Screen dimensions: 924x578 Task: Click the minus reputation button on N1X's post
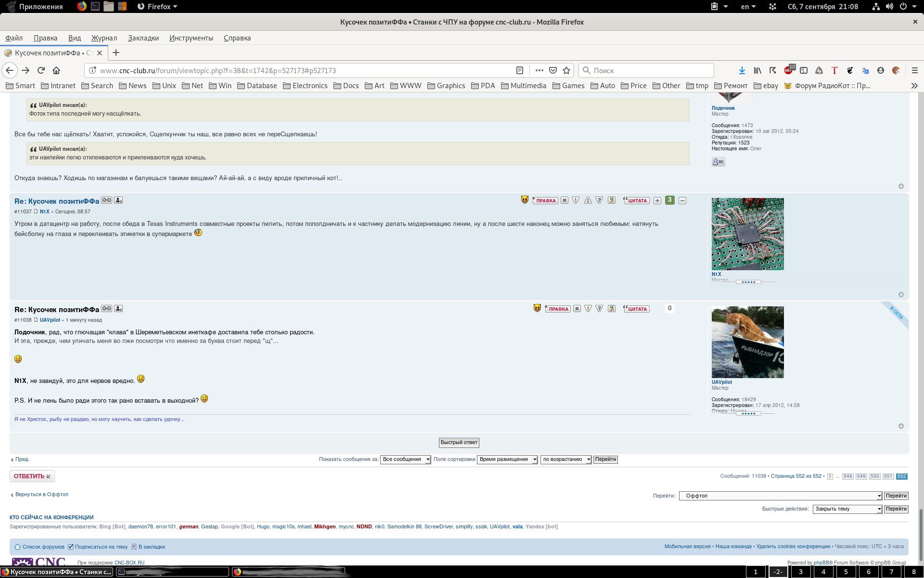[x=682, y=200]
